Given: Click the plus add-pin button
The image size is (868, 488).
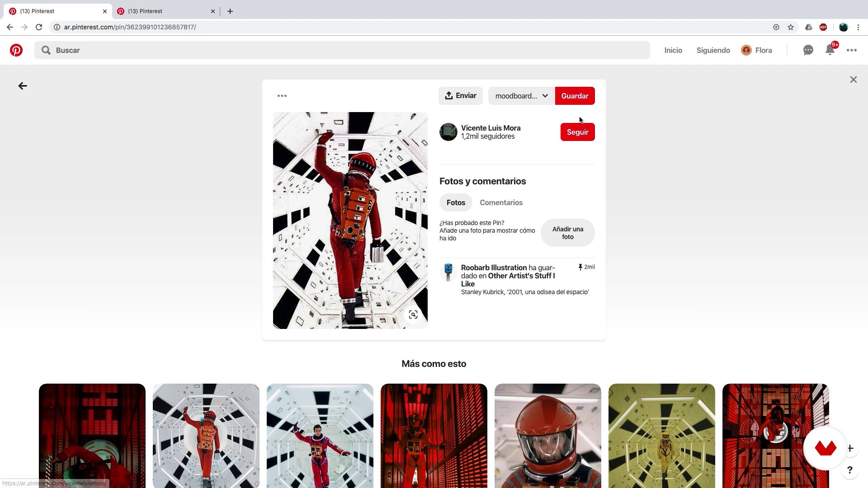Looking at the screenshot, I should (x=850, y=448).
